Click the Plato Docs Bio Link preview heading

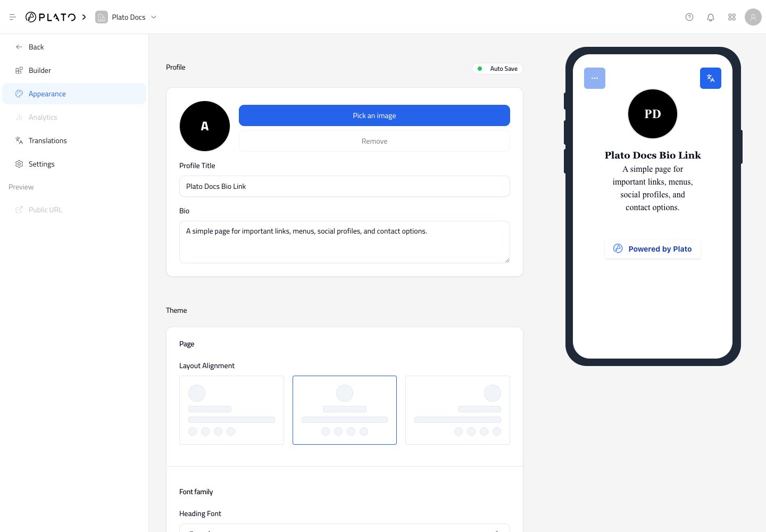coord(653,155)
